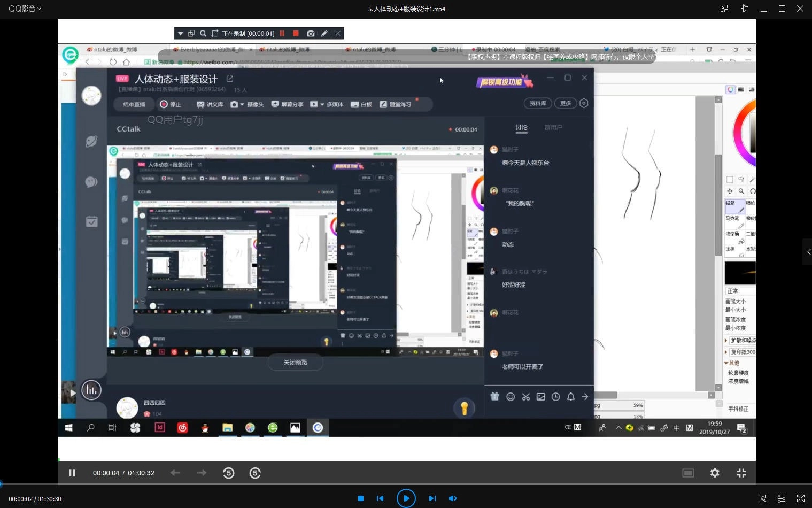Click the bell notification icon in chat
Viewport: 812px width, 508px height.
(x=570, y=396)
